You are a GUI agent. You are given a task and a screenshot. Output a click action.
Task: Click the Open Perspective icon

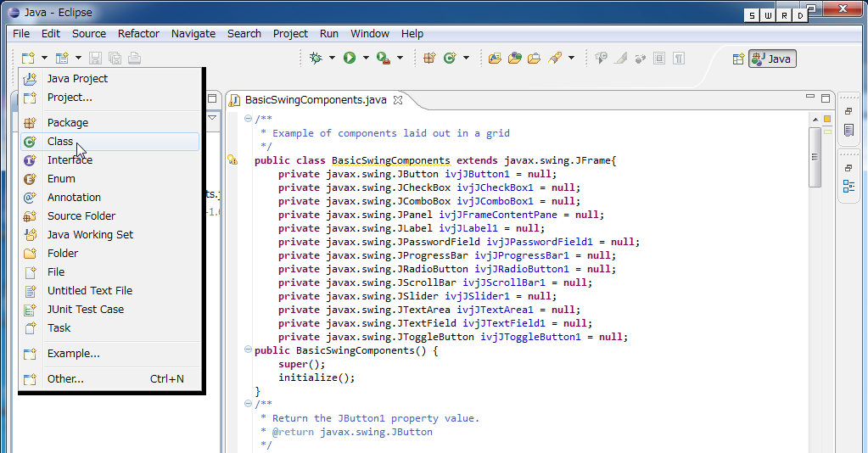coord(737,59)
